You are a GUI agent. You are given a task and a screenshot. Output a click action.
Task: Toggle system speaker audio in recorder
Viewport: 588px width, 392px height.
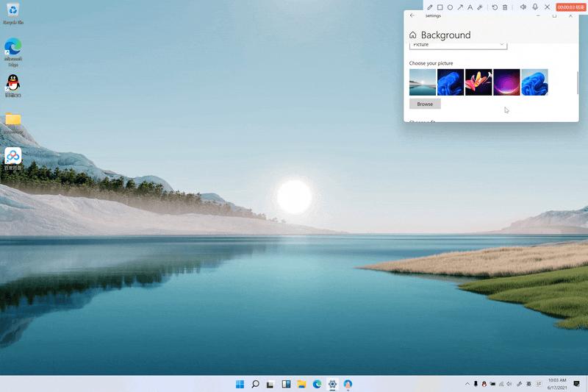[x=523, y=7]
